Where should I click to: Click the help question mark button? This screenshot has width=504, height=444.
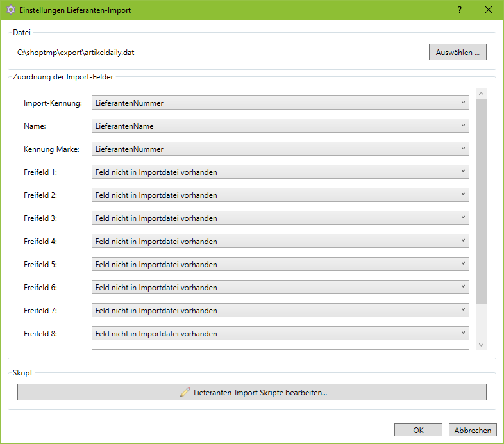point(460,10)
